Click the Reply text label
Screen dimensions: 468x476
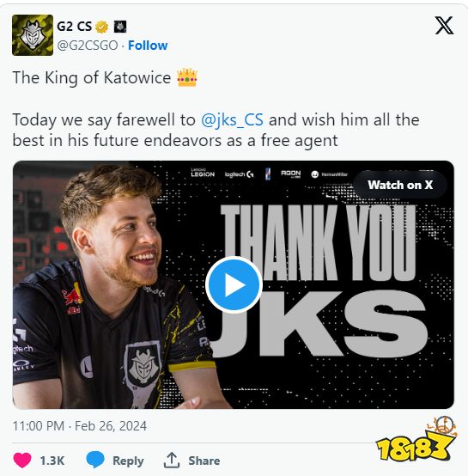128,461
